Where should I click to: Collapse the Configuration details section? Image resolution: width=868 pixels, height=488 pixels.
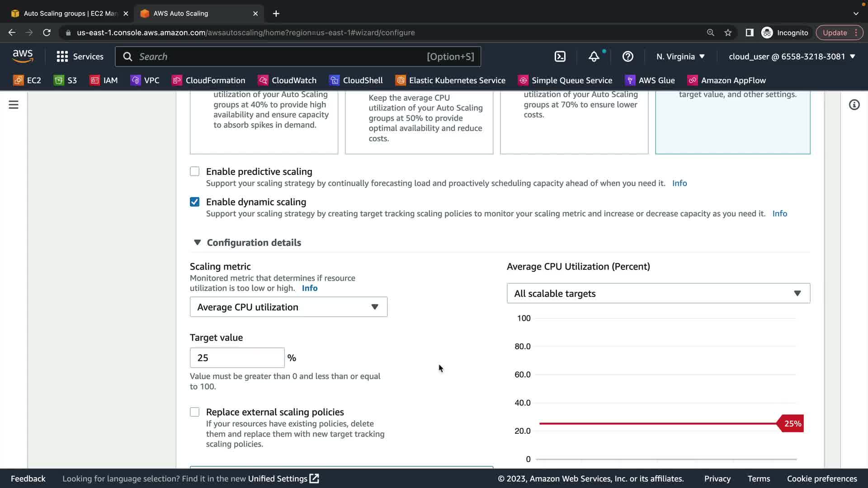tap(198, 243)
